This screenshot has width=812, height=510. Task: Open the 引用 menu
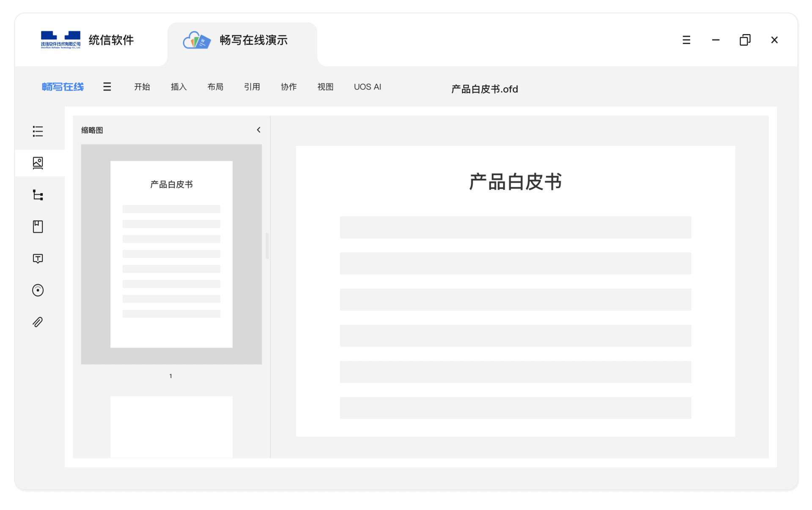tap(252, 87)
